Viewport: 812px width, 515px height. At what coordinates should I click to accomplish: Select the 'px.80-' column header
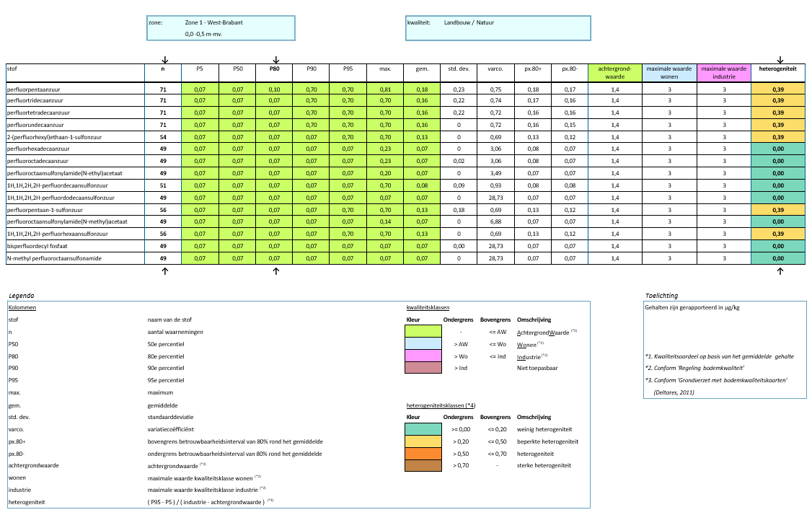tap(570, 73)
